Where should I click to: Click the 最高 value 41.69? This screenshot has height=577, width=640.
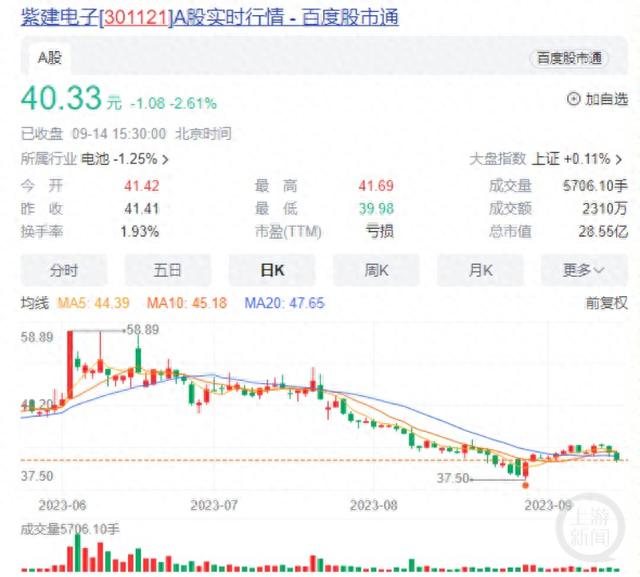(x=376, y=186)
